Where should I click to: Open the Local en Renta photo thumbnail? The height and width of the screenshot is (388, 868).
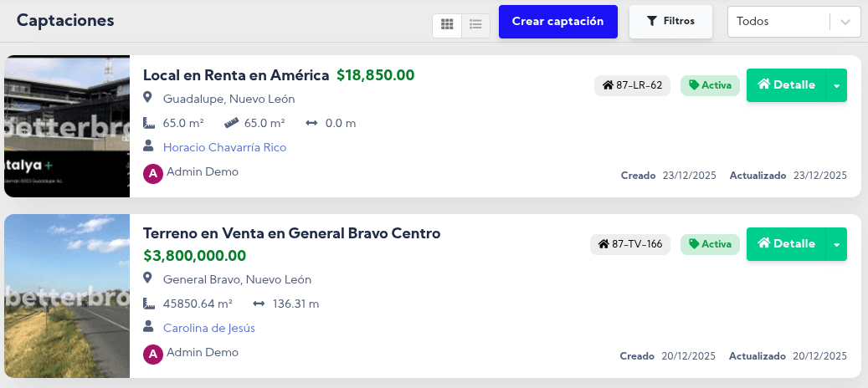coord(67,126)
